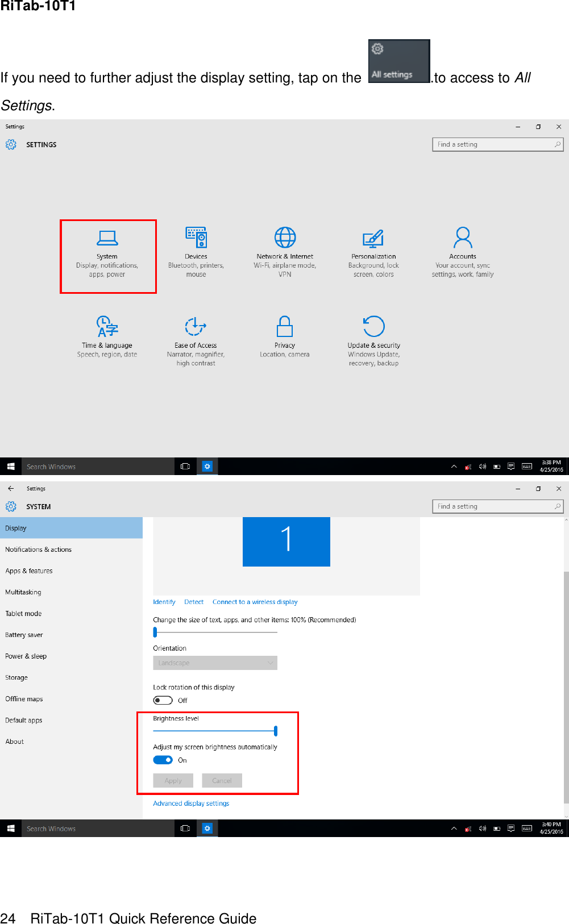Toggle automatic screen brightness switch

point(163,760)
